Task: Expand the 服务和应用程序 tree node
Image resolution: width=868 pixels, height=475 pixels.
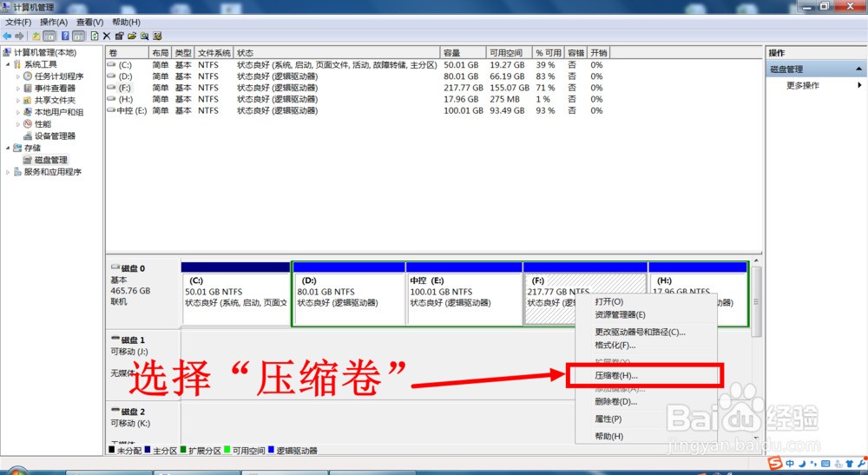Action: [x=8, y=172]
